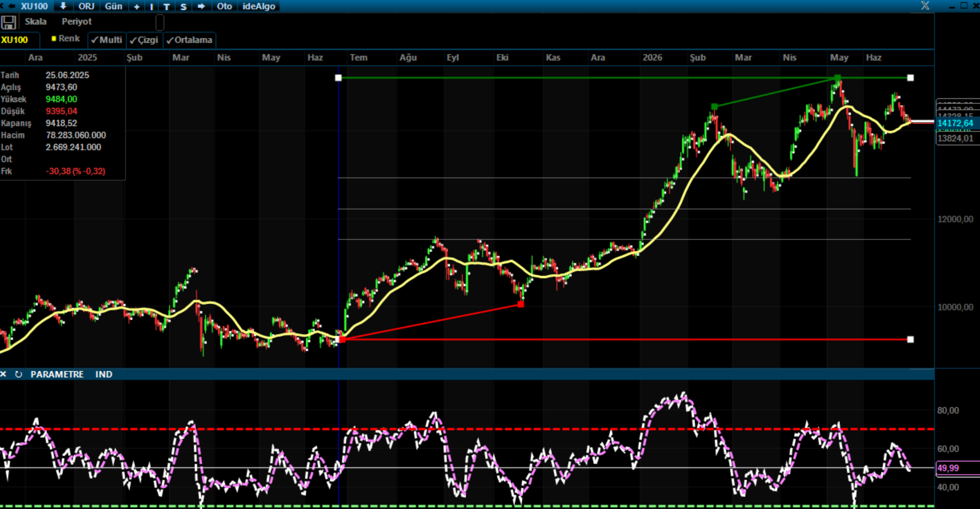Click the 10000,00 price axis label
The width and height of the screenshot is (980, 509).
pyautogui.click(x=955, y=307)
